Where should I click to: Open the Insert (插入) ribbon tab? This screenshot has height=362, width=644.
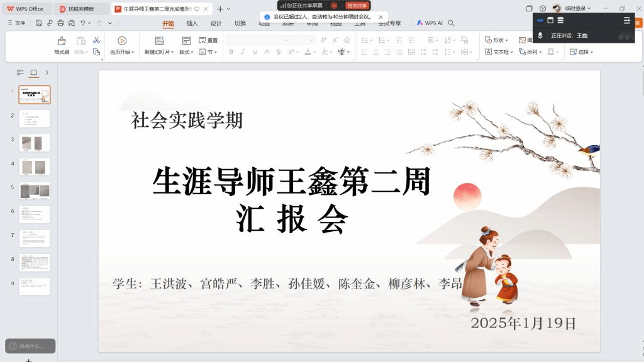192,23
